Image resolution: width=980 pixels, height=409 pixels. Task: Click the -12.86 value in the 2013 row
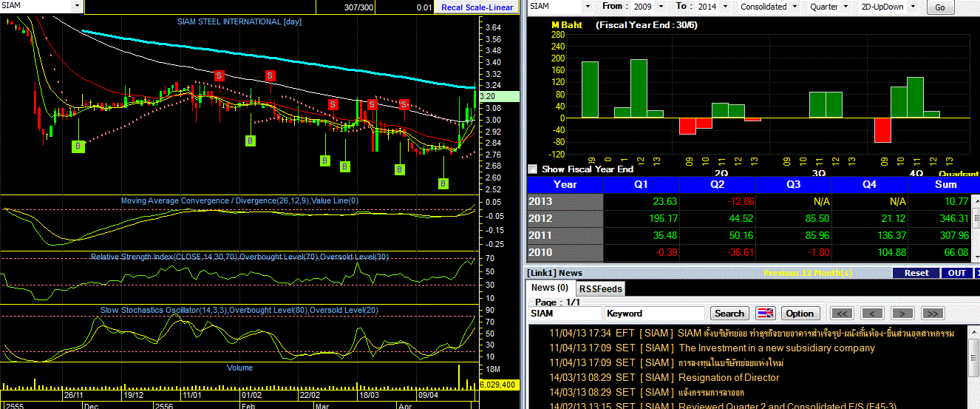tap(740, 202)
